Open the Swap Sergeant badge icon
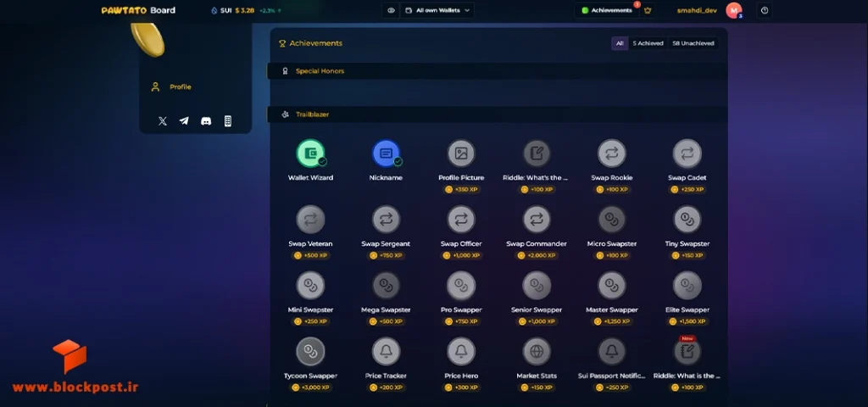868x407 pixels. 386,220
